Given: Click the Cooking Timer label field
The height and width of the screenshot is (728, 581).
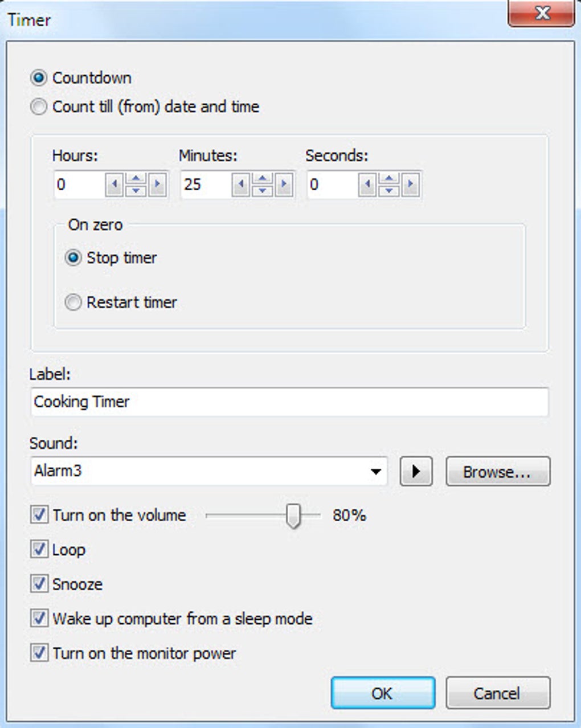Looking at the screenshot, I should pos(289,402).
